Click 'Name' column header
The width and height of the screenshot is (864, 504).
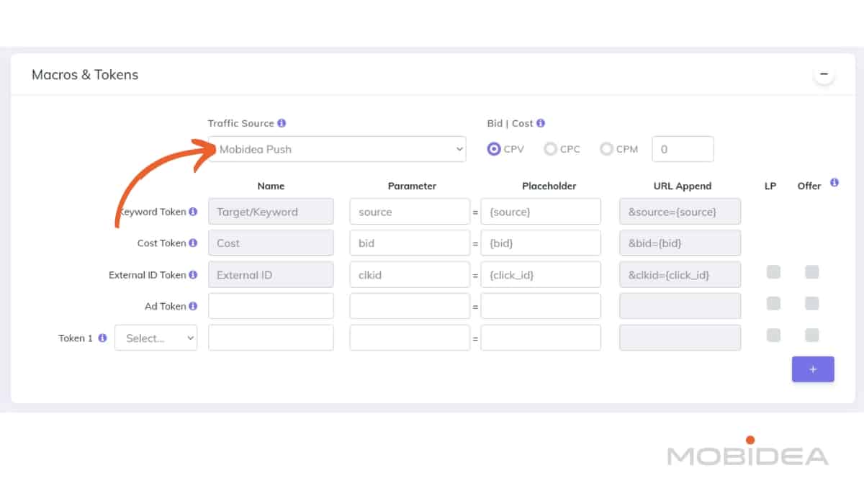pyautogui.click(x=271, y=186)
